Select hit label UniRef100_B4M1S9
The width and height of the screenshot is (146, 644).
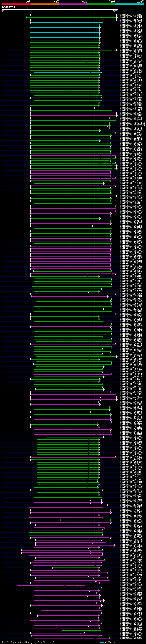[131, 148]
